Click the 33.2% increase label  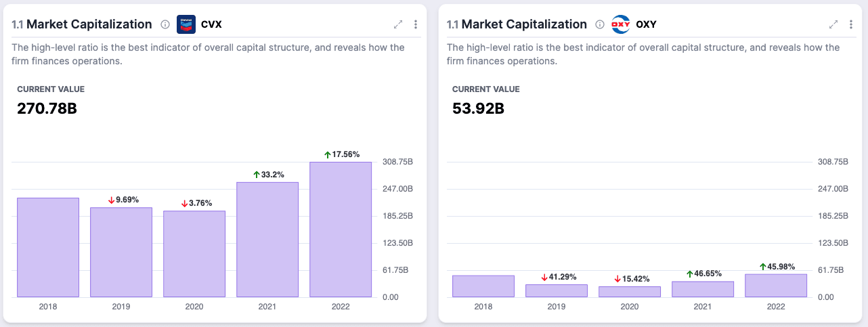[x=268, y=175]
